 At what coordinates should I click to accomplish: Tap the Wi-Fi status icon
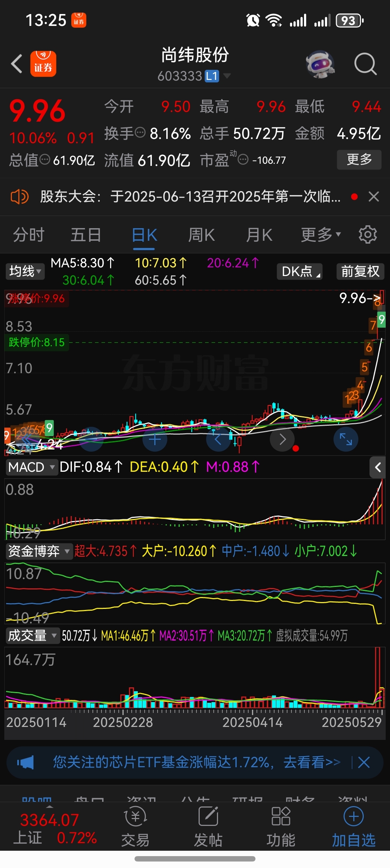(274, 21)
